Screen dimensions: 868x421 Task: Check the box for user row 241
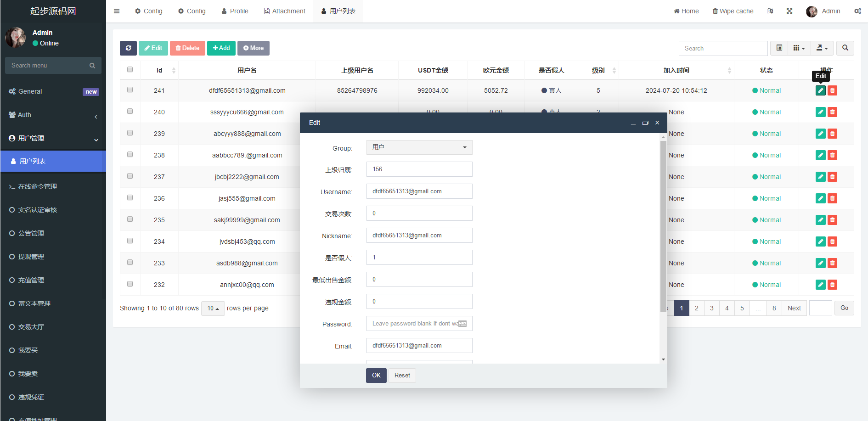coord(130,90)
